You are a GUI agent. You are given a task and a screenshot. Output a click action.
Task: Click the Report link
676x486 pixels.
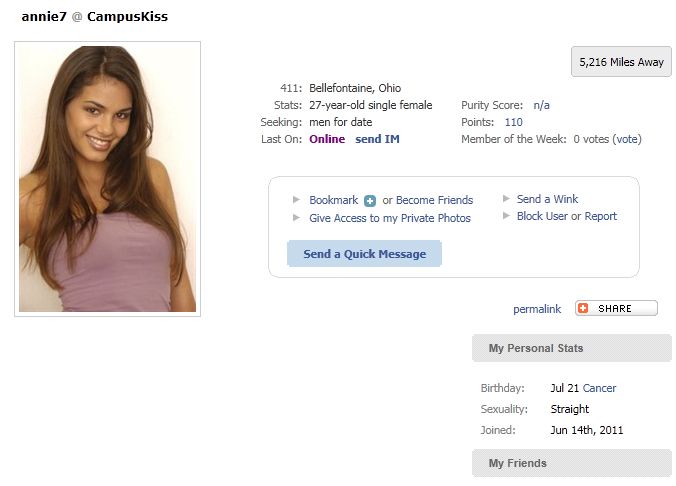click(601, 216)
